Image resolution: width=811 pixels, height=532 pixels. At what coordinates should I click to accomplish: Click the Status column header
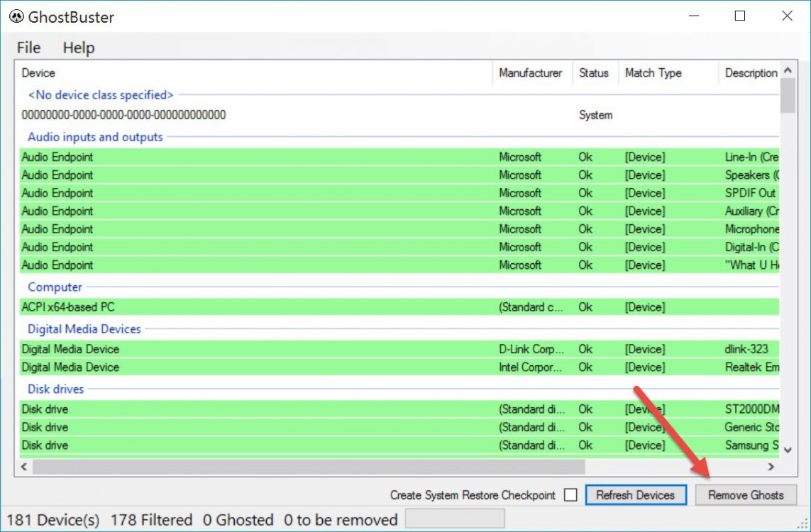click(x=594, y=73)
